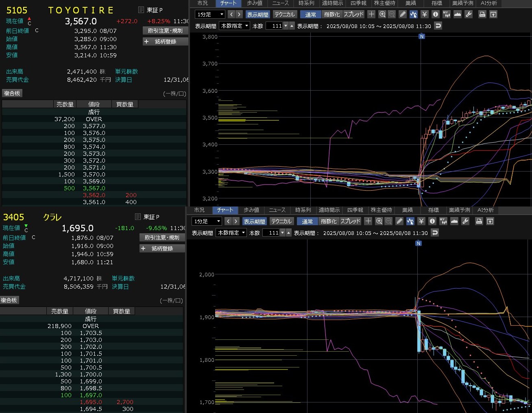The image size is (532, 413).
Task: Select 通常 mode in top chart
Action: click(311, 14)
